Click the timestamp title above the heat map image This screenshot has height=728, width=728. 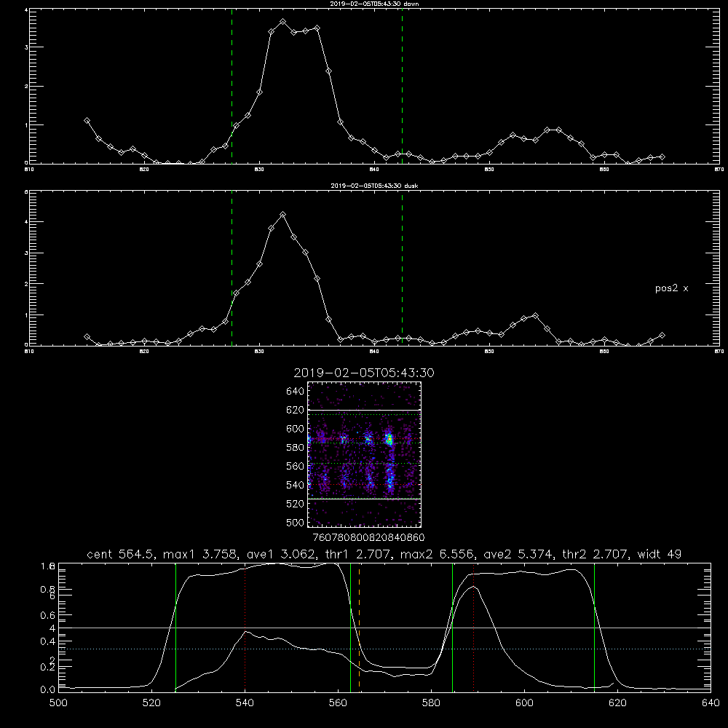click(364, 373)
